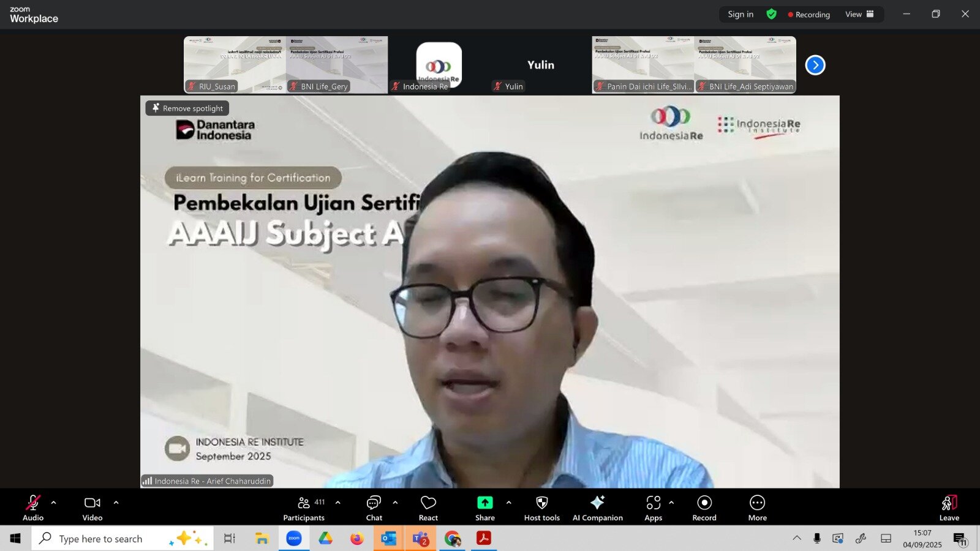The image size is (980, 551).
Task: Launch AI Companion
Action: [x=597, y=508]
